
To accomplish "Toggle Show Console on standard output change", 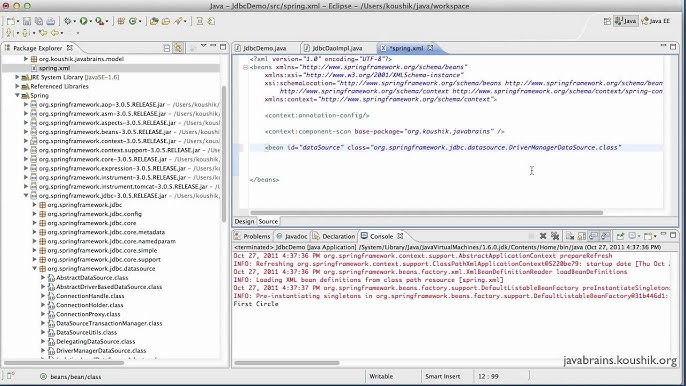I will [593, 236].
